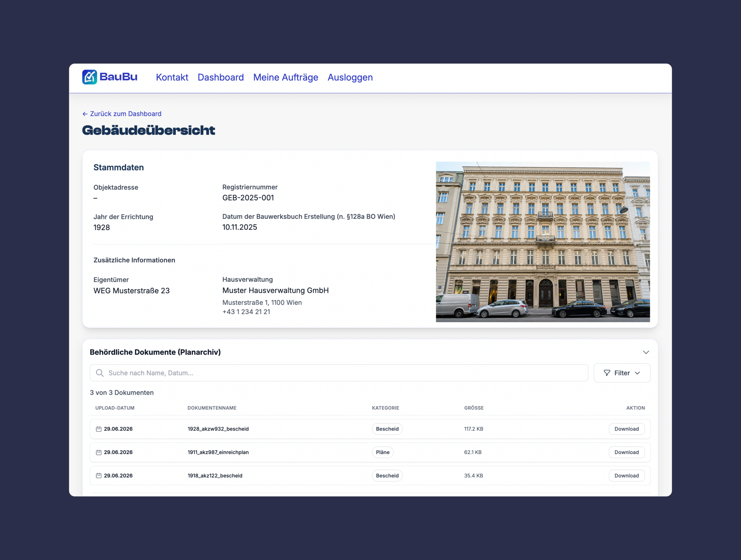Go to Dashboard in the navigation
This screenshot has height=560, width=741.
pos(221,77)
